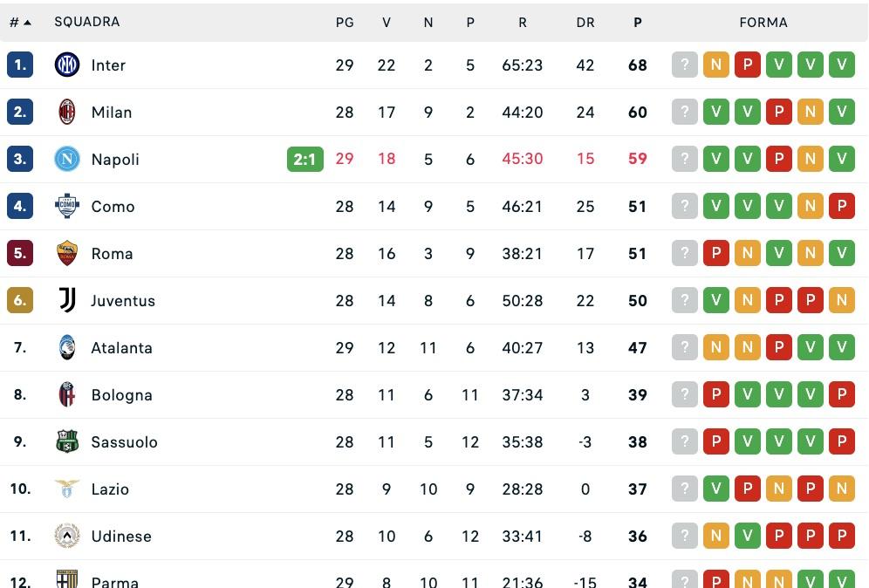
Task: Select the Sassuolo club logo
Action: [67, 441]
